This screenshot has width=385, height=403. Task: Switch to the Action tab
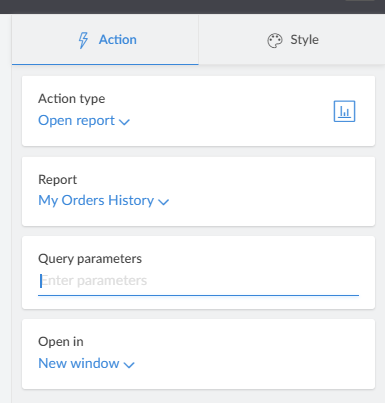point(105,40)
